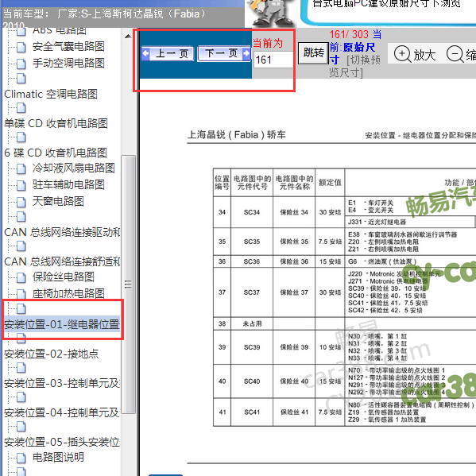Click the page number field showing 161

tap(273, 60)
